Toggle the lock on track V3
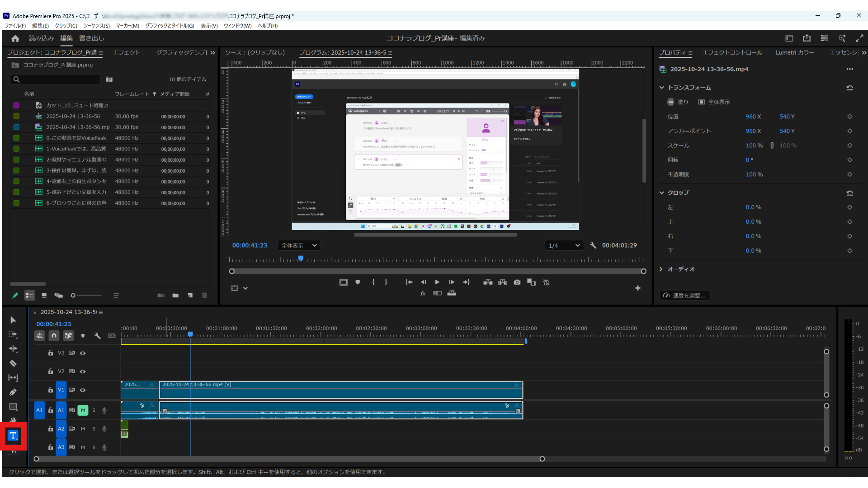This screenshot has height=488, width=868. click(51, 353)
